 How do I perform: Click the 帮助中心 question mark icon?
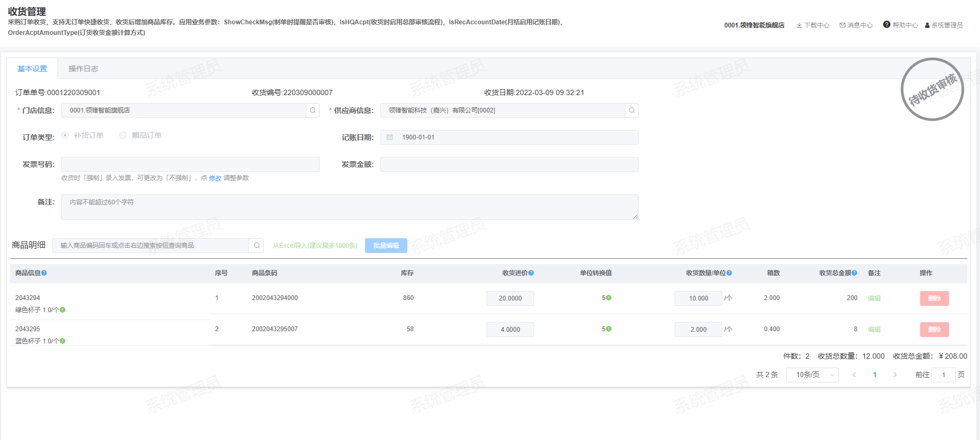click(886, 25)
